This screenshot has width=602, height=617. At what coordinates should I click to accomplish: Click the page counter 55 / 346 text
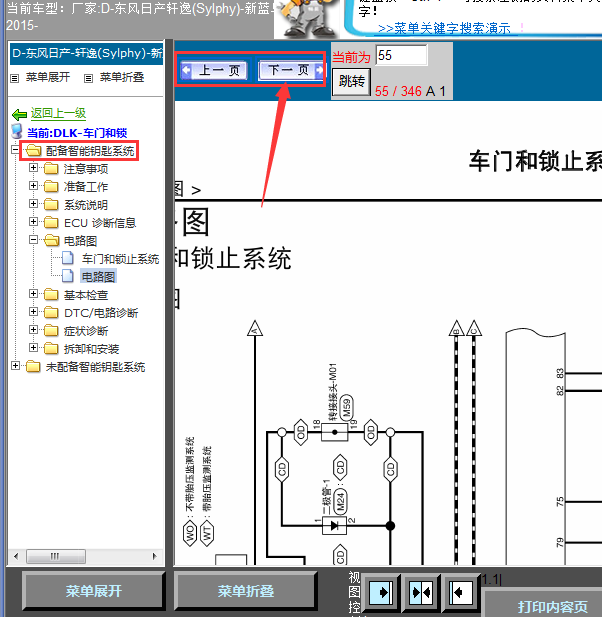click(x=398, y=91)
